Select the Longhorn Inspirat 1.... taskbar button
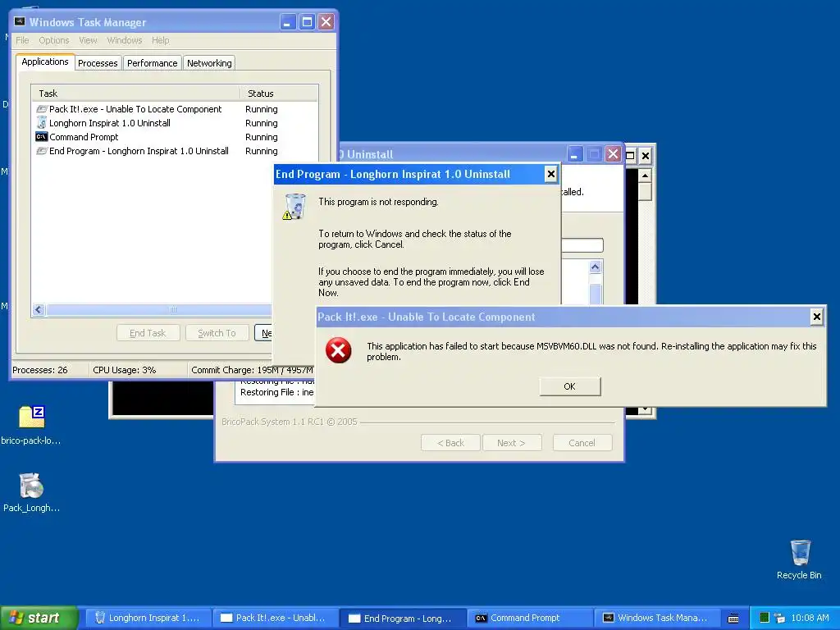This screenshot has height=630, width=840. [x=147, y=618]
